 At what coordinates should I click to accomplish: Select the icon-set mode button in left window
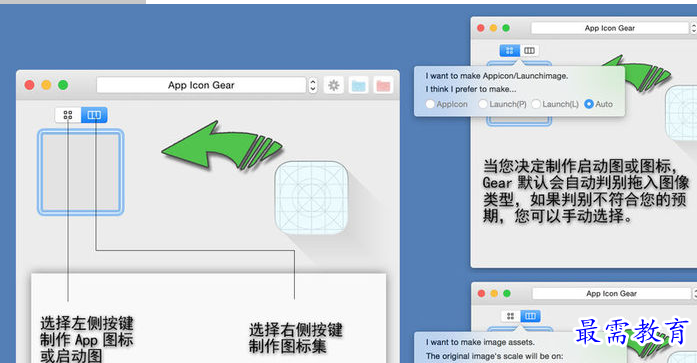click(x=94, y=115)
